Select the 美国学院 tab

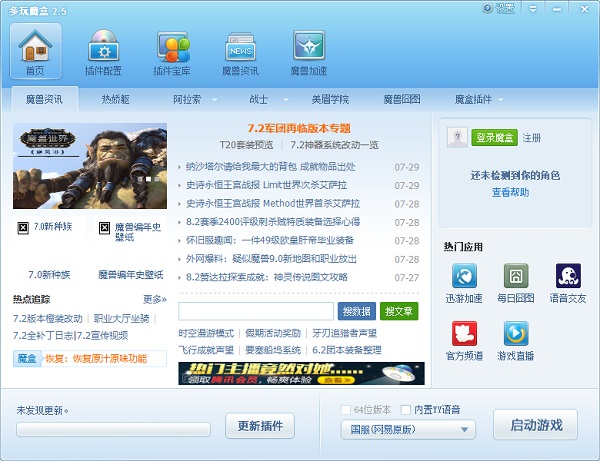(330, 100)
